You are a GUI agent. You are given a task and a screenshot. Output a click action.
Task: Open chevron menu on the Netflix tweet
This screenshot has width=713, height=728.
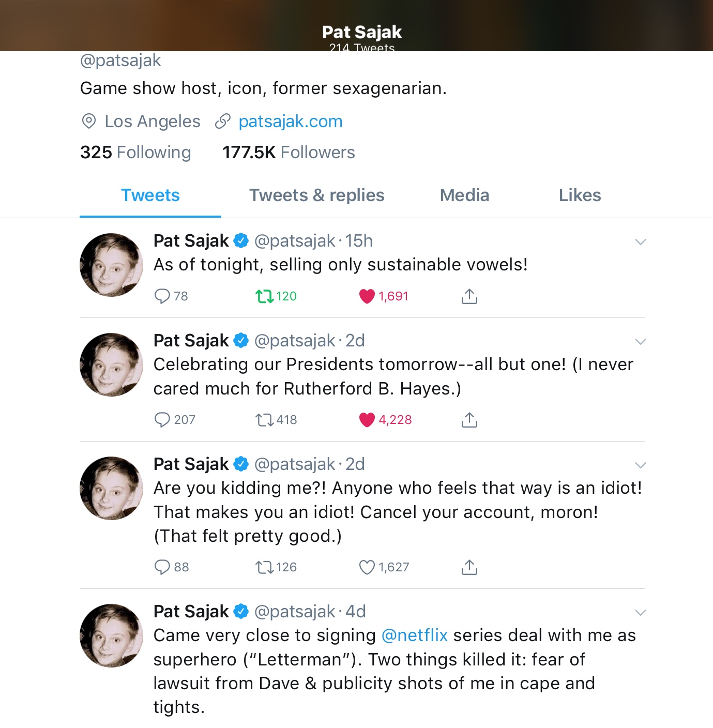(x=640, y=613)
